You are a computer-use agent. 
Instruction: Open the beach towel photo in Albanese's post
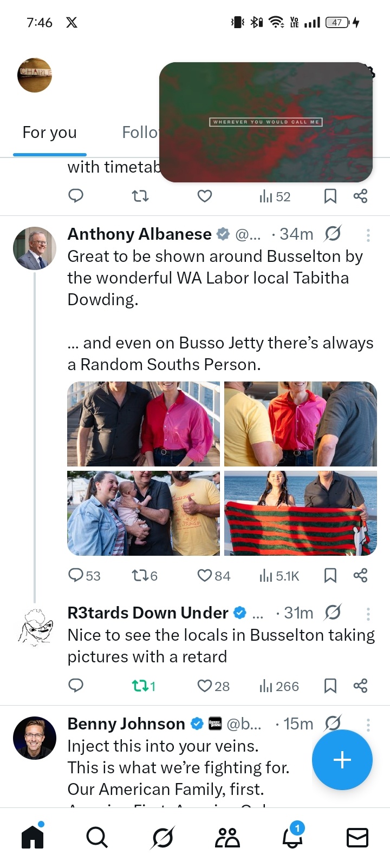pyautogui.click(x=300, y=513)
